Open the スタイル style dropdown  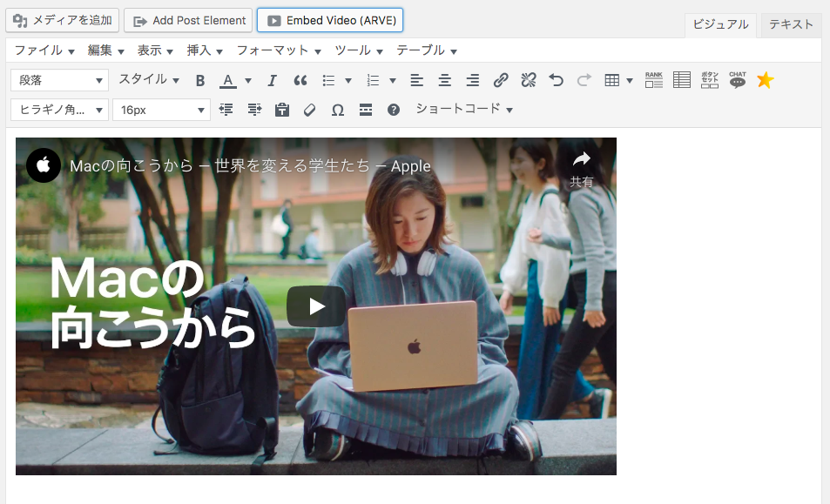pos(149,80)
